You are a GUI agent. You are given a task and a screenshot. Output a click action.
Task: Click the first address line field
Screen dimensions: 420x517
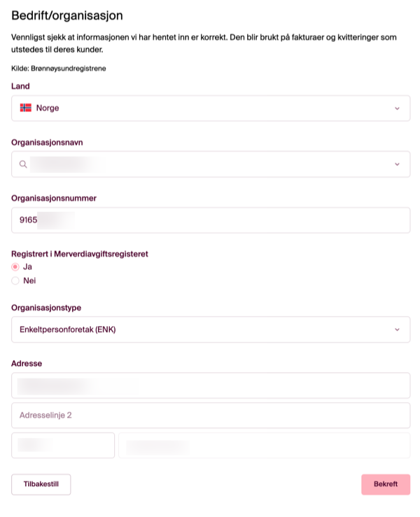coord(210,385)
